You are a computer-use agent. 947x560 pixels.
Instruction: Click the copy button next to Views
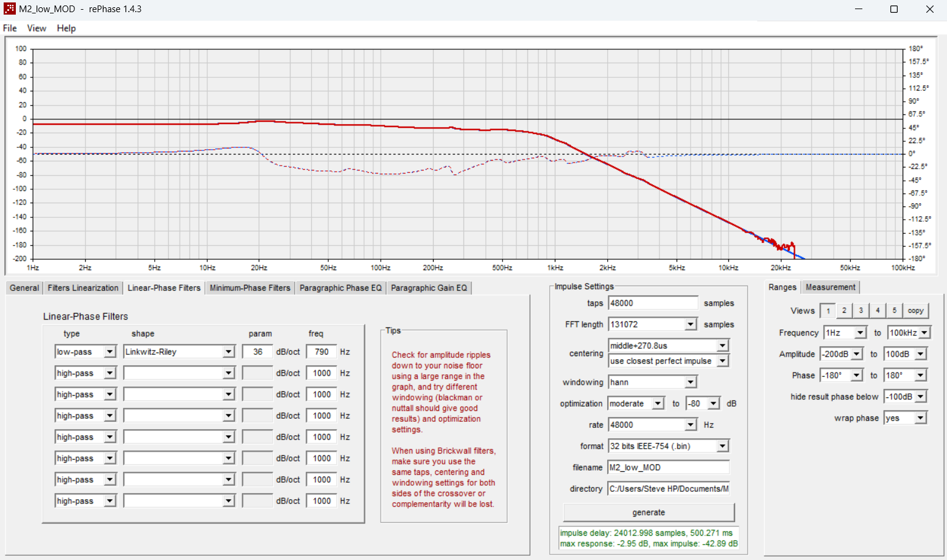tap(915, 310)
